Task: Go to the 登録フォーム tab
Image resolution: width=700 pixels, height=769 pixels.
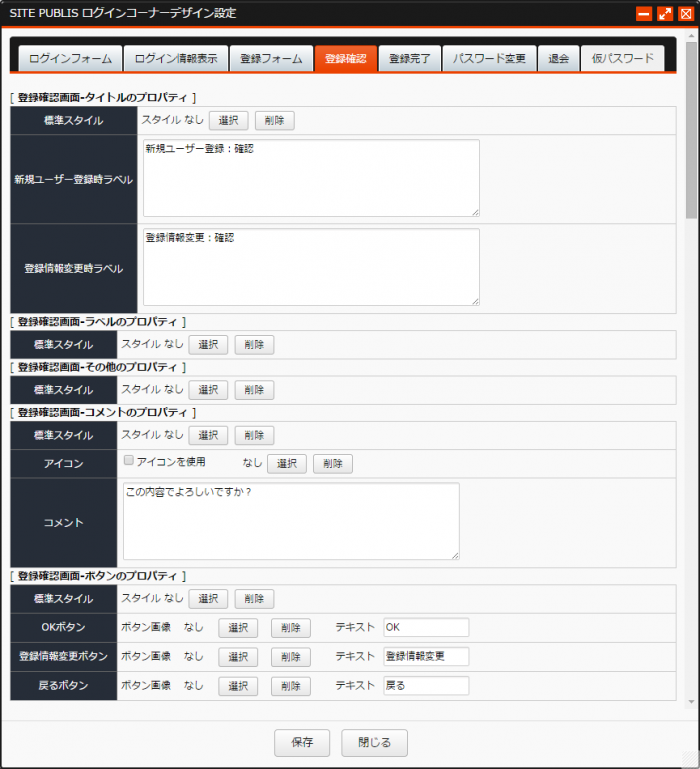Action: [x=271, y=59]
